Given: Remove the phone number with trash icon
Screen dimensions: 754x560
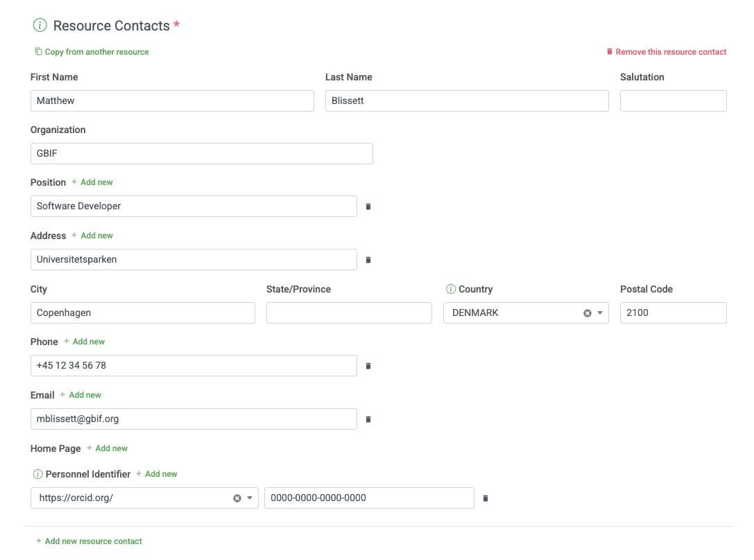Looking at the screenshot, I should click(368, 366).
